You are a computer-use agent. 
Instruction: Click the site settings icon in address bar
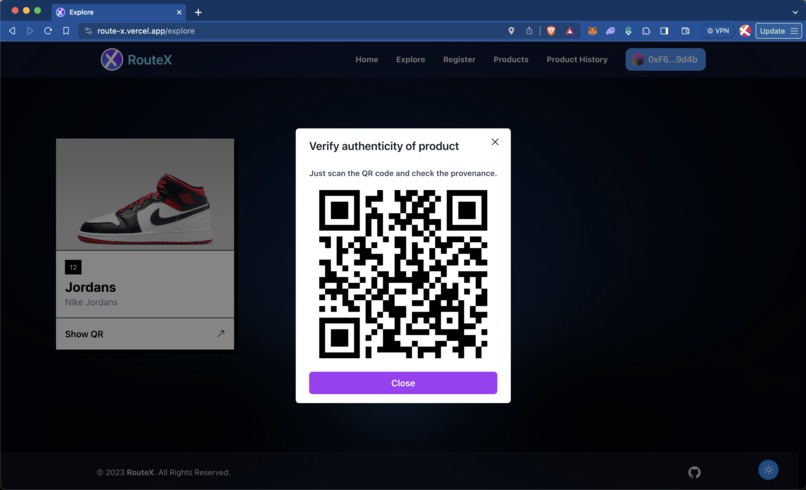coord(88,31)
